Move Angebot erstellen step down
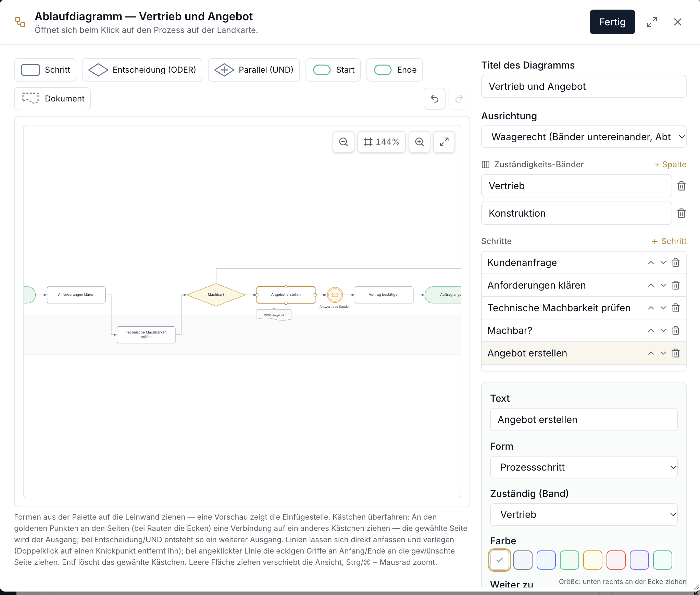The width and height of the screenshot is (700, 595). pyautogui.click(x=663, y=353)
